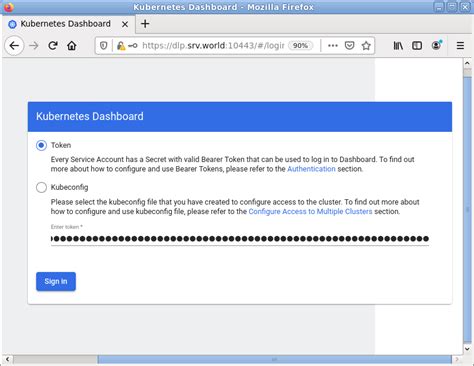
Task: Open tracking protection shield in address bar
Action: pyautogui.click(x=104, y=46)
